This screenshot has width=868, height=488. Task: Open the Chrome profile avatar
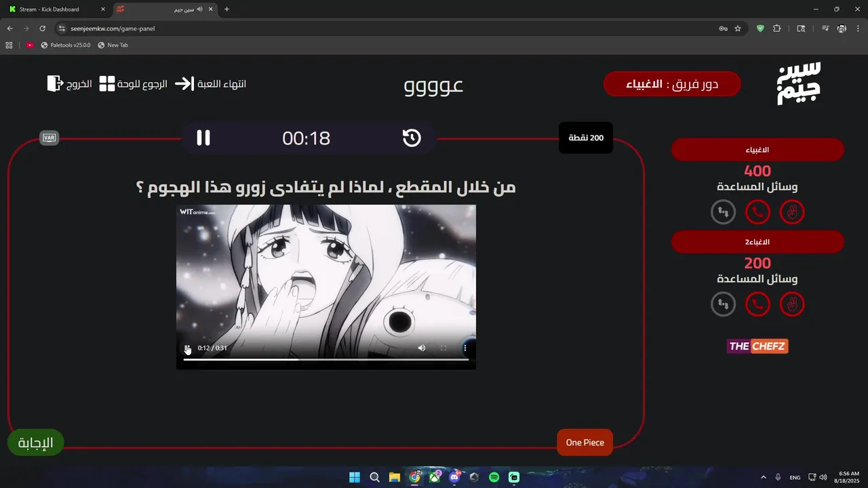click(842, 28)
